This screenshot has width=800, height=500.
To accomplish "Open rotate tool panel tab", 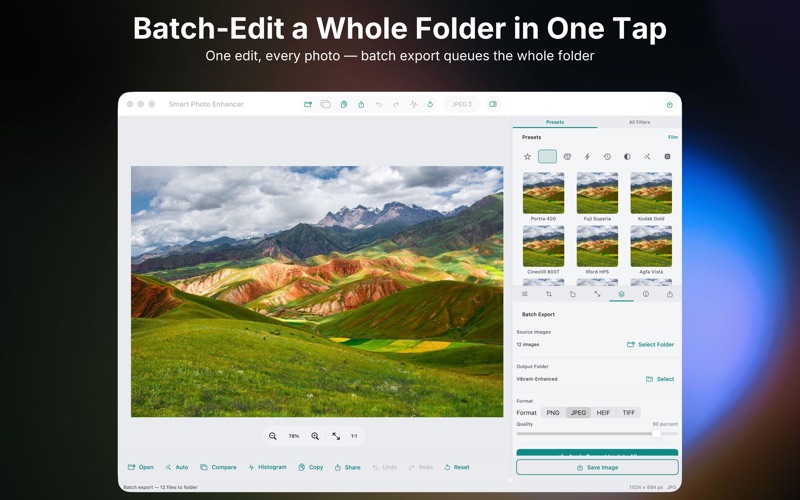I will point(573,294).
